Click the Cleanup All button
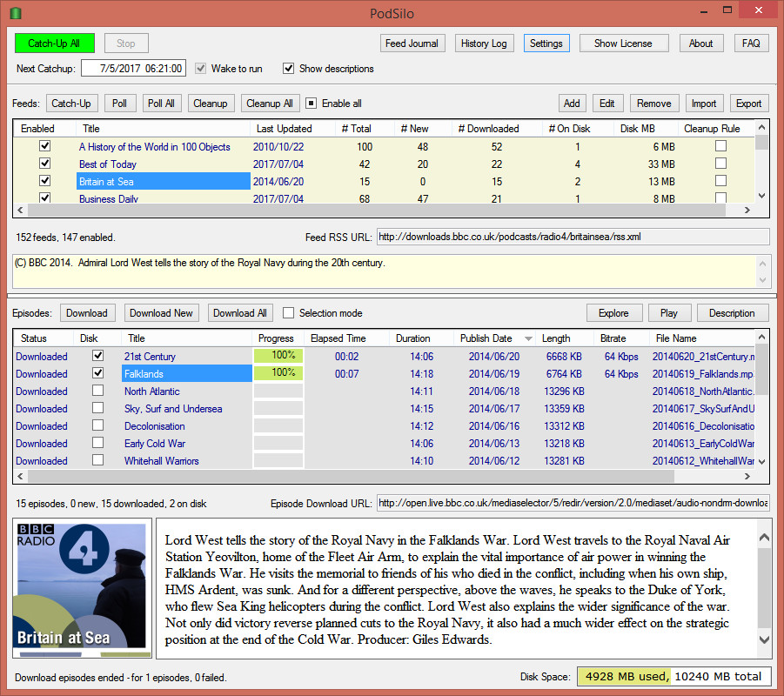This screenshot has height=696, width=784. [x=270, y=104]
